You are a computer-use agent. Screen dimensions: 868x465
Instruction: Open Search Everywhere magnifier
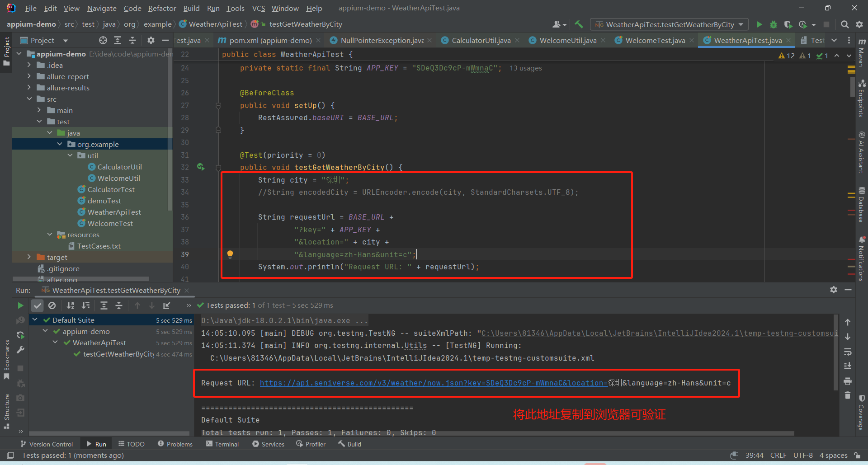(844, 24)
